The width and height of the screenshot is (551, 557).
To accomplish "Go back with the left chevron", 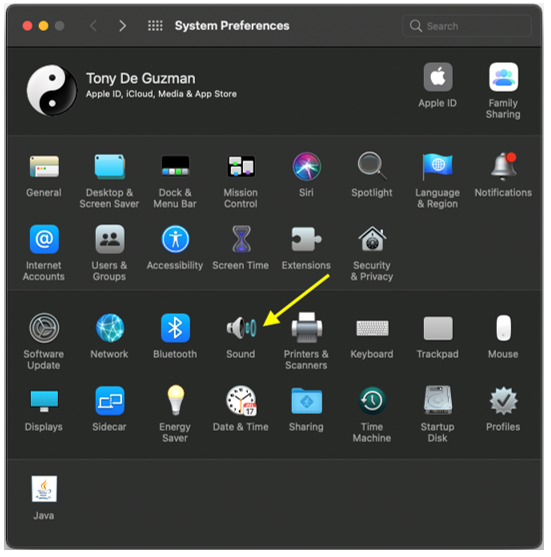I will coord(93,26).
